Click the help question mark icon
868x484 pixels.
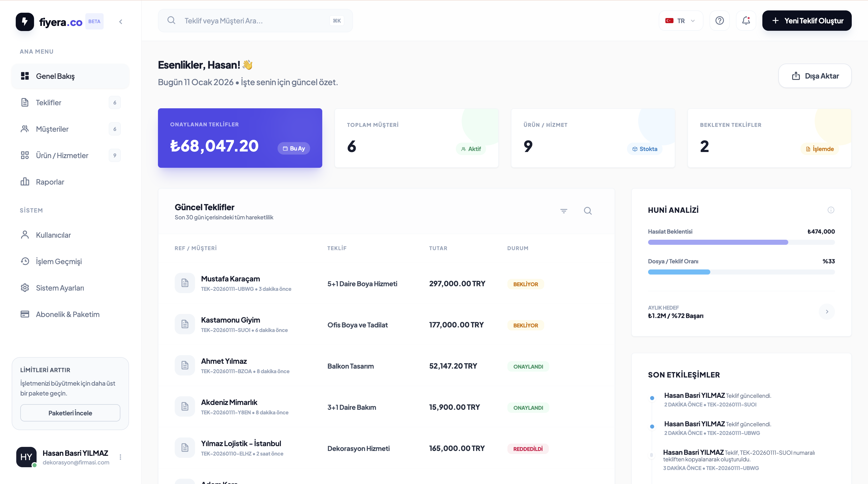click(x=719, y=20)
